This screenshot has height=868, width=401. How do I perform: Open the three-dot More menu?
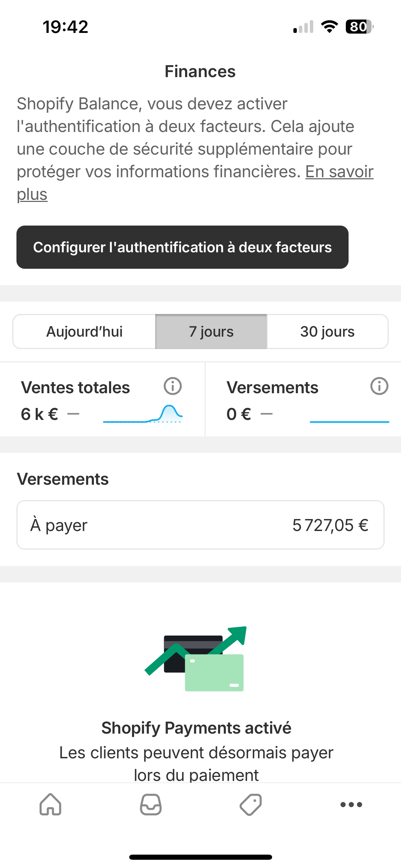(x=351, y=804)
